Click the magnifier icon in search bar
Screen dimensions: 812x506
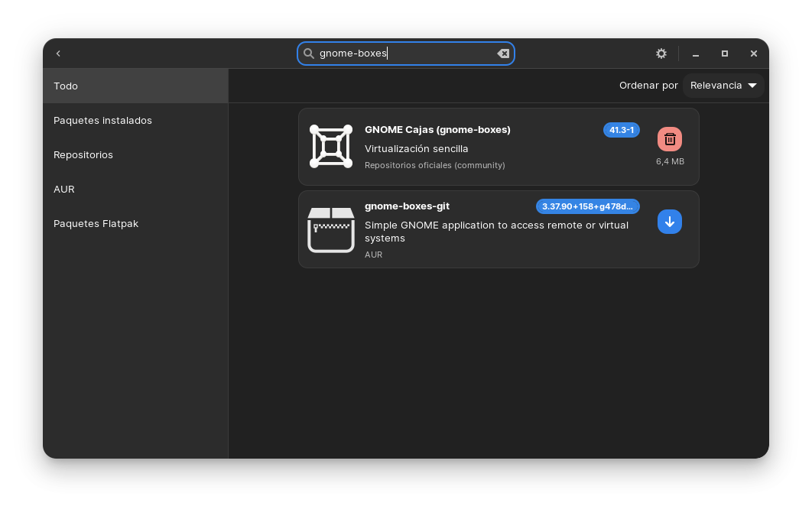point(309,54)
